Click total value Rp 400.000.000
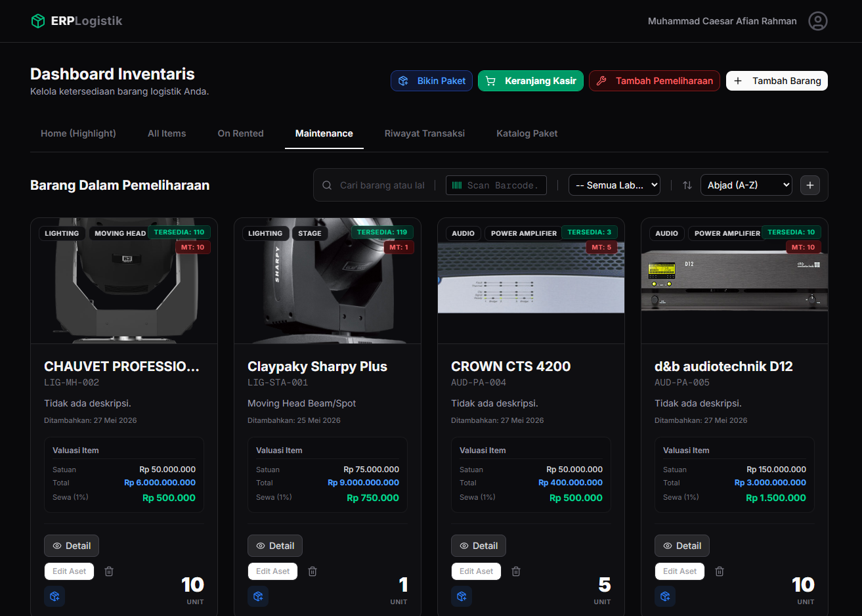Screen dimensions: 862x616 coord(571,482)
